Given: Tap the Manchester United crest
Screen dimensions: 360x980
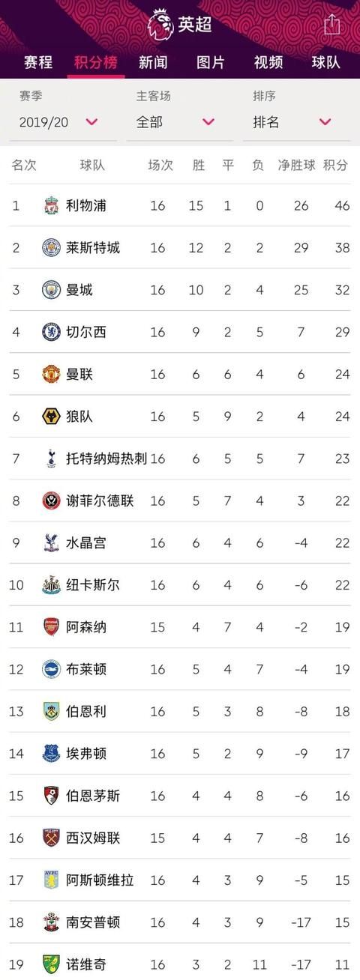Looking at the screenshot, I should pyautogui.click(x=51, y=374).
